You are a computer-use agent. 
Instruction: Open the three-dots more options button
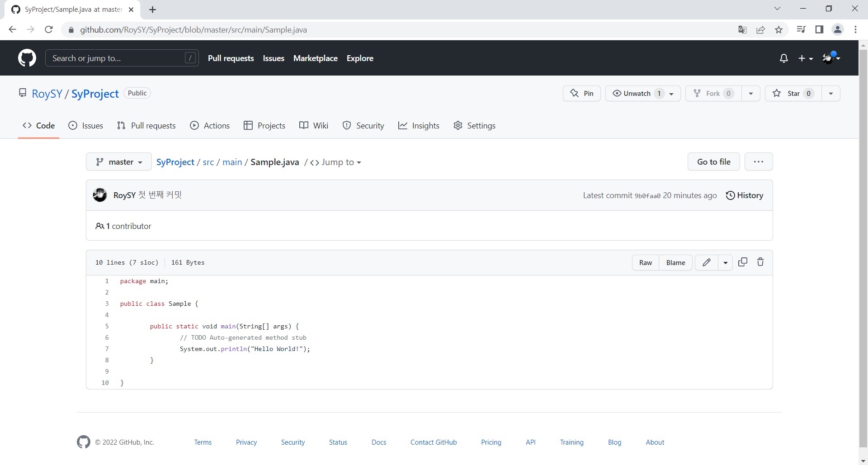click(759, 161)
